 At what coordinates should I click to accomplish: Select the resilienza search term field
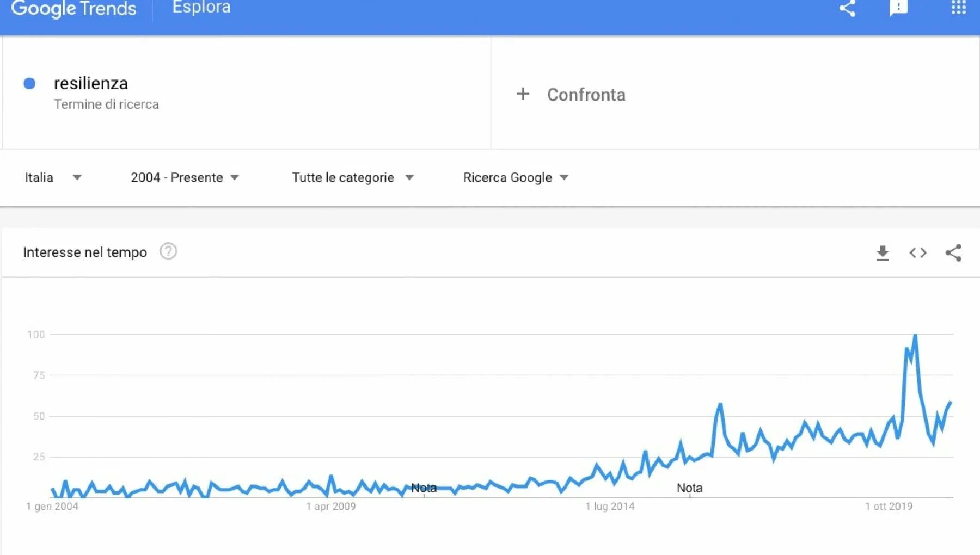246,92
